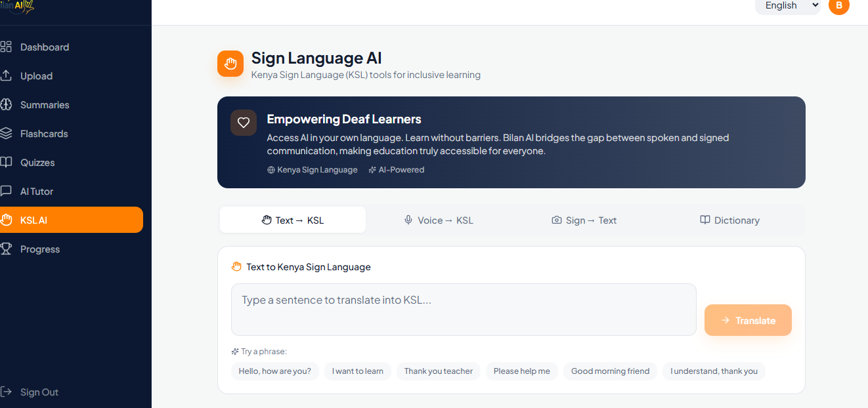Click the Flashcards layers icon
868x408 pixels.
6,133
